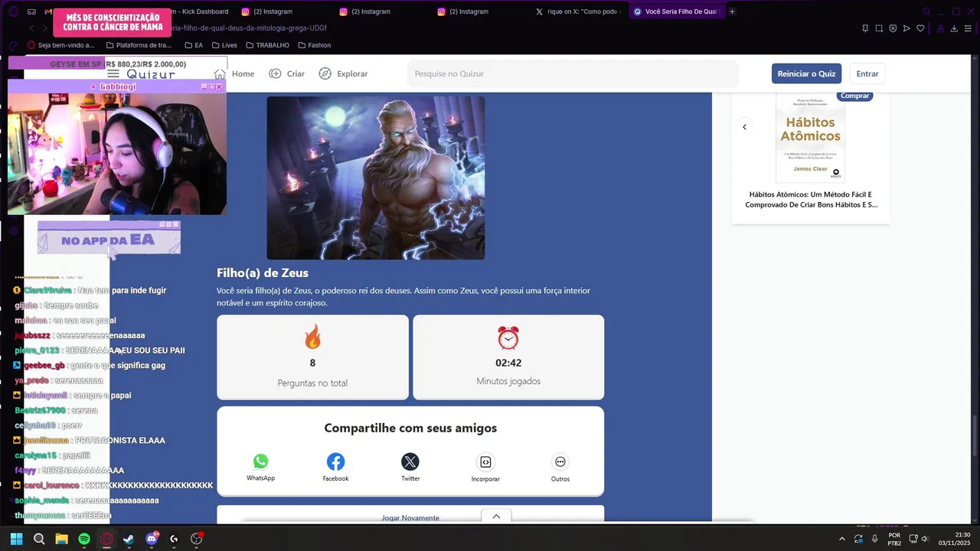
Task: Open the Quizur hamburger menu
Action: 113,73
